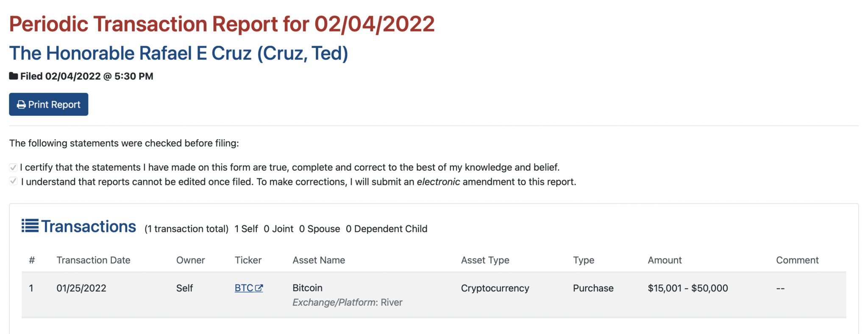The height and width of the screenshot is (334, 868).
Task: Click the Amount column header
Action: (665, 260)
